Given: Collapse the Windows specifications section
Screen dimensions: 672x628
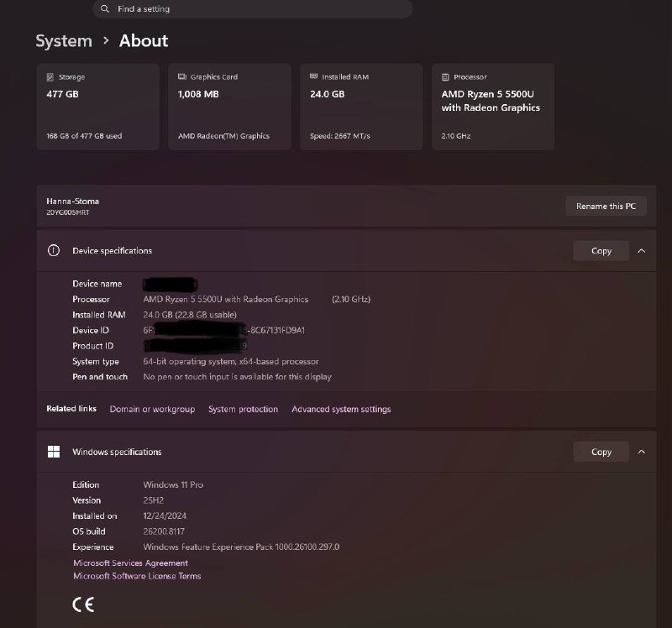Looking at the screenshot, I should [641, 453].
